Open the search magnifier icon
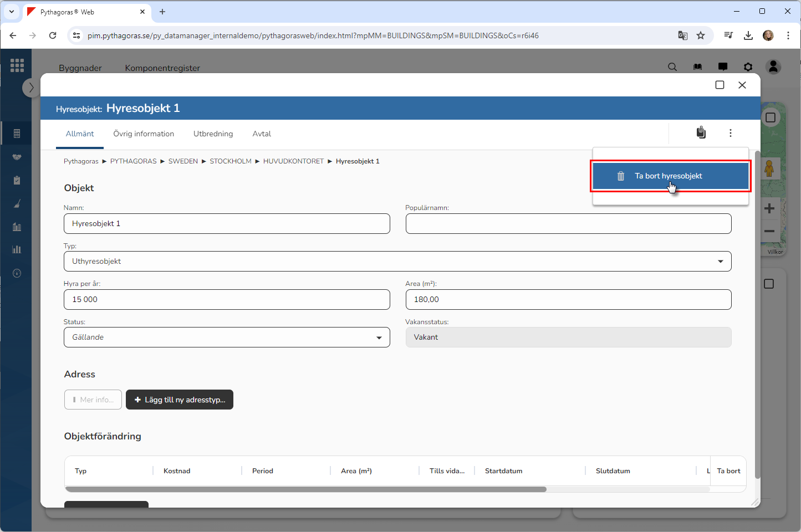The width and height of the screenshot is (801, 532). click(672, 67)
